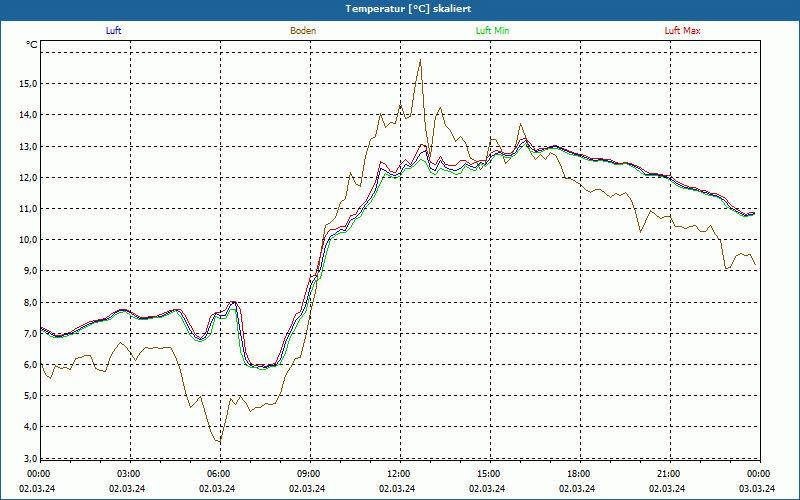Click the green Luft Min legend label

492,31
